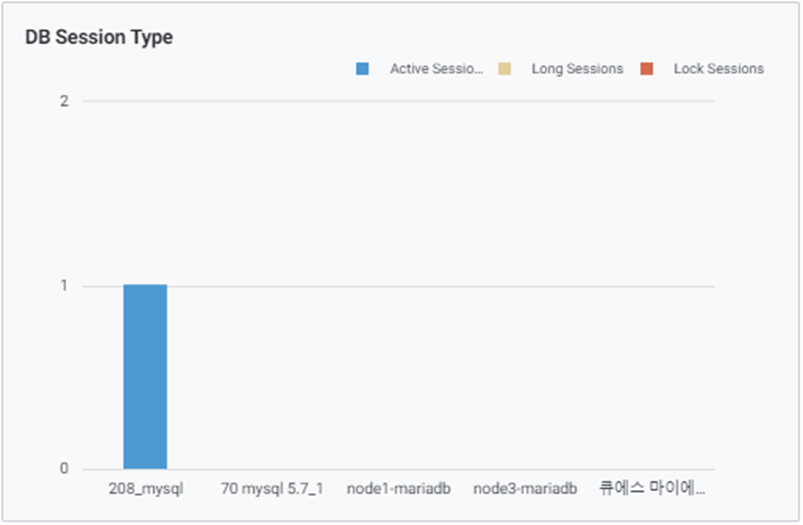This screenshot has width=803, height=525.
Task: Click the node1-mariadb axis label
Action: [399, 489]
